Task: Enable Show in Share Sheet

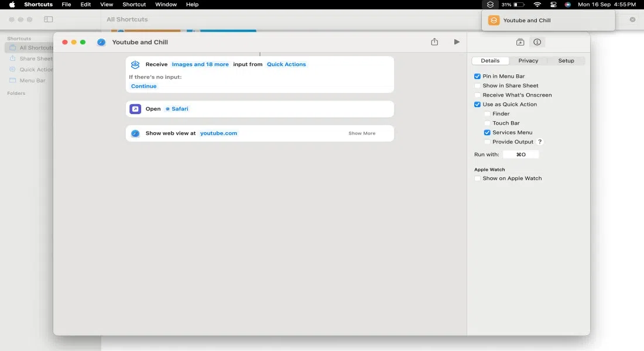Action: (477, 86)
